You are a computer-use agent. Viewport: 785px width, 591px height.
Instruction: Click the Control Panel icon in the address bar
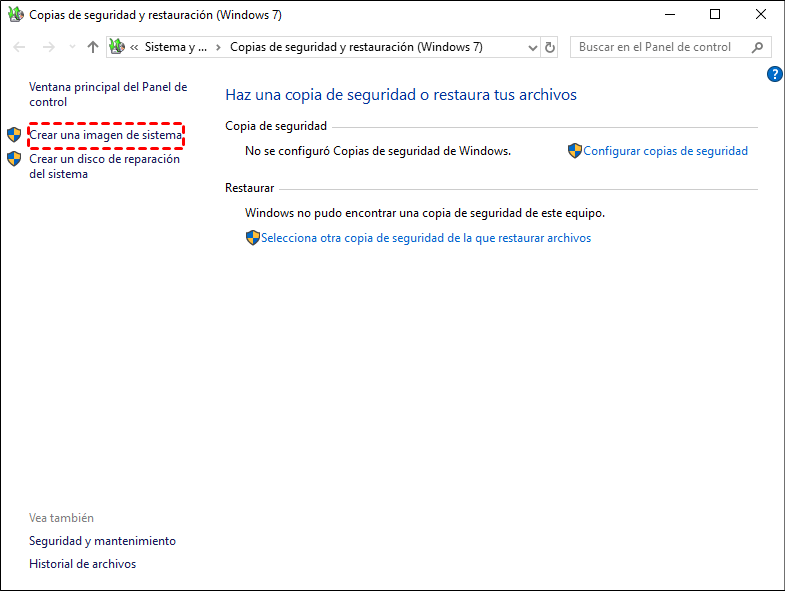tap(117, 47)
